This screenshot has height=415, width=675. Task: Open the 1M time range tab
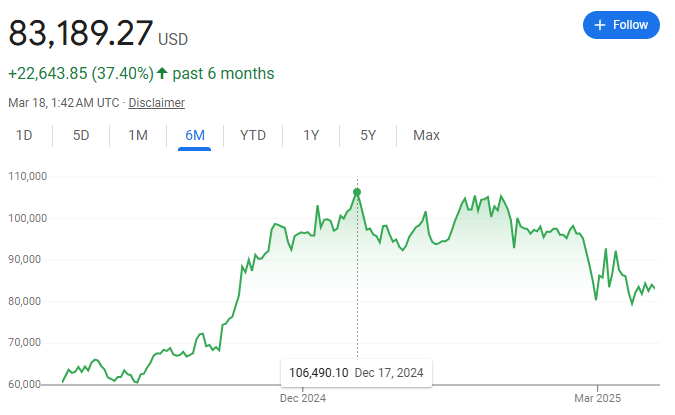(138, 136)
